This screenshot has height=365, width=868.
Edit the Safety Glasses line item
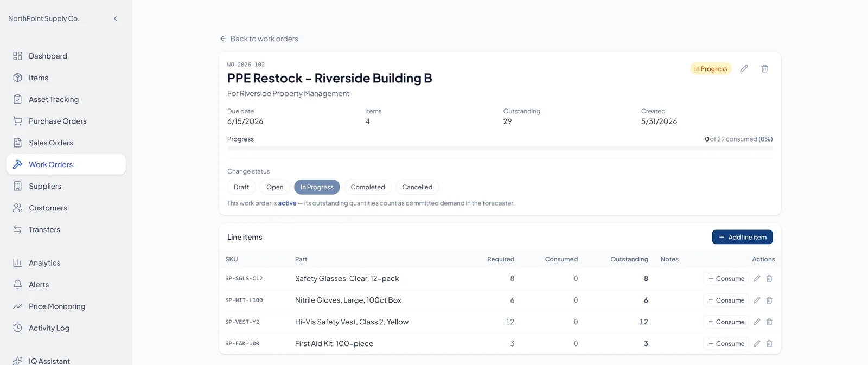click(757, 278)
